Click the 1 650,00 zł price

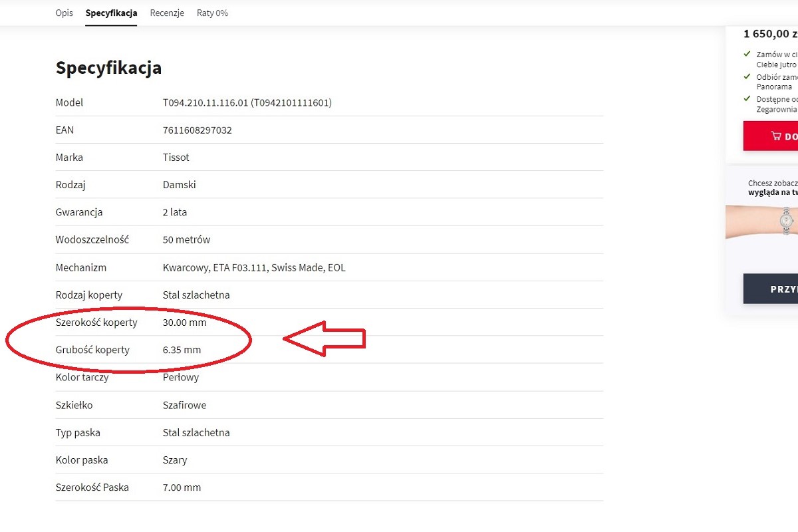pos(771,33)
